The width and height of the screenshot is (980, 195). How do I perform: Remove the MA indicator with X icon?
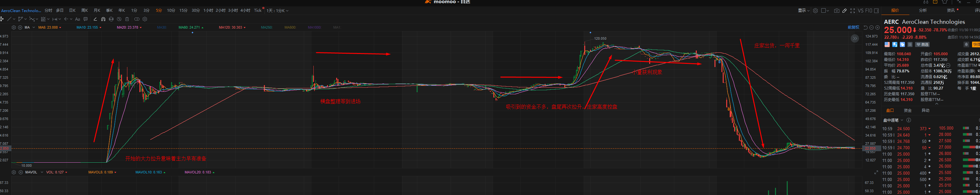click(20, 28)
